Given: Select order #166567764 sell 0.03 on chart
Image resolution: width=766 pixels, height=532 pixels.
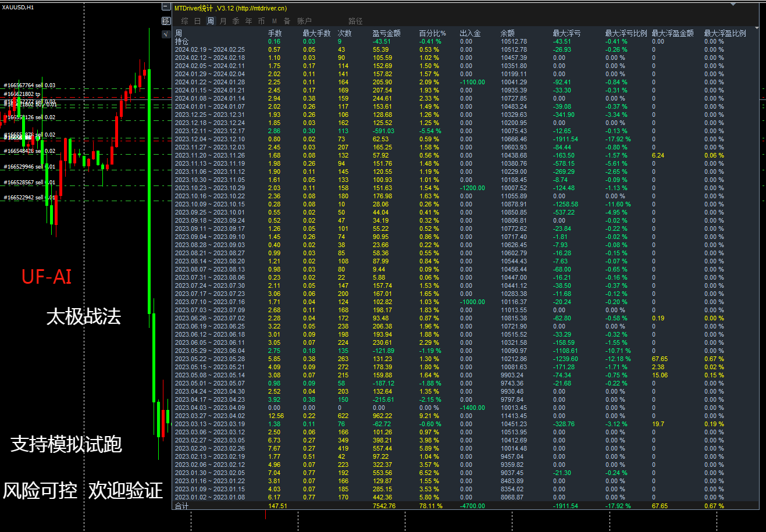Looking at the screenshot, I should (30, 85).
